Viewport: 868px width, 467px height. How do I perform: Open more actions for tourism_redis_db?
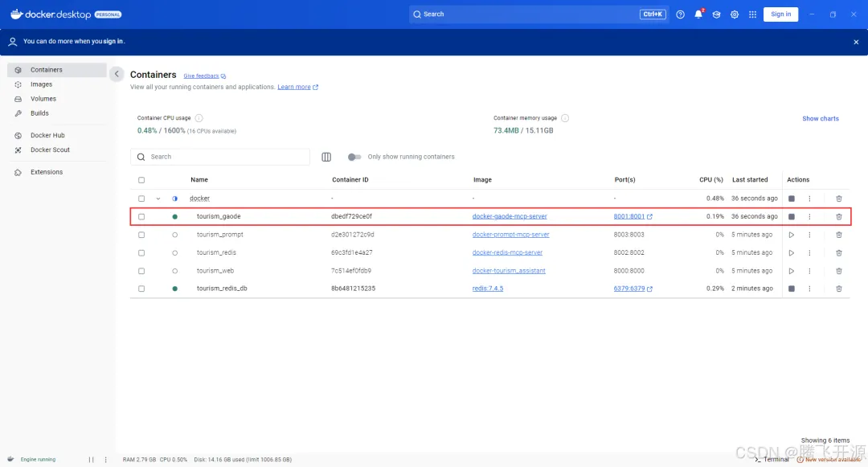coord(809,289)
